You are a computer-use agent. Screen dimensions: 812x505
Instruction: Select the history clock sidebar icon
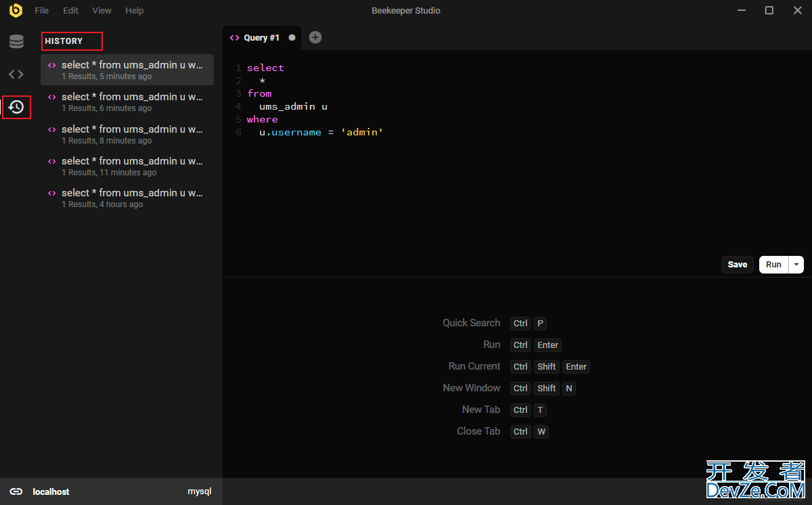click(x=16, y=107)
